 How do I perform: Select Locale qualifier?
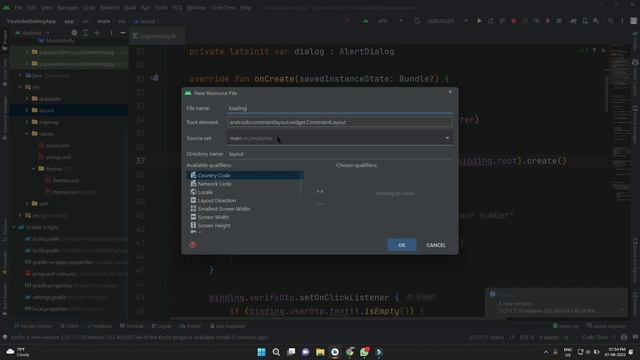coord(245,192)
